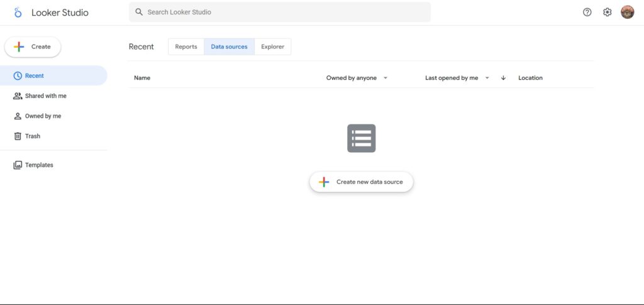Screen dimensions: 644x305
Task: Open Shared with me in sidebar
Action: click(53, 96)
